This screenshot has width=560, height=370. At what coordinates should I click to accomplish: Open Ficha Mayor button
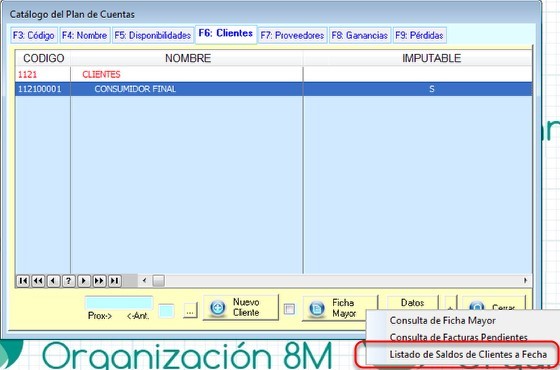point(339,308)
